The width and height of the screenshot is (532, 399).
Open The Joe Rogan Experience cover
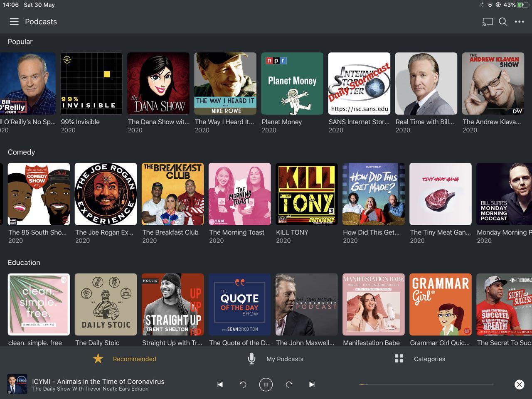106,194
